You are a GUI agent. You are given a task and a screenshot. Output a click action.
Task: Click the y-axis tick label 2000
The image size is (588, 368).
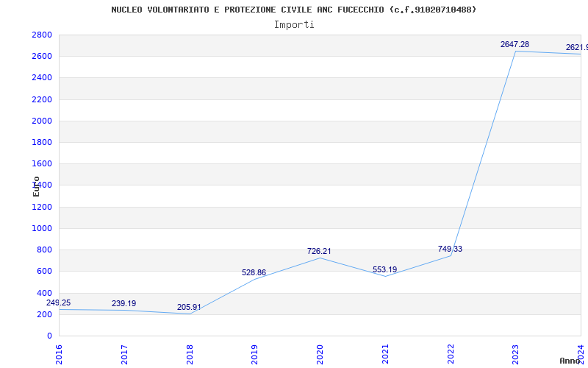click(x=42, y=121)
